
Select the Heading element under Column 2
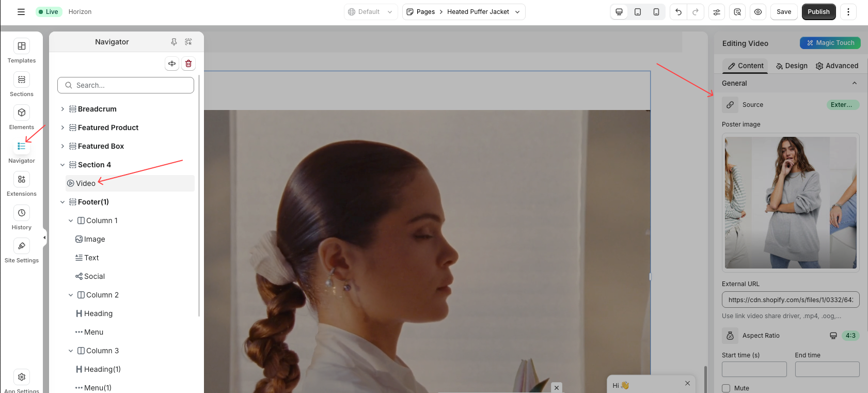[94, 313]
